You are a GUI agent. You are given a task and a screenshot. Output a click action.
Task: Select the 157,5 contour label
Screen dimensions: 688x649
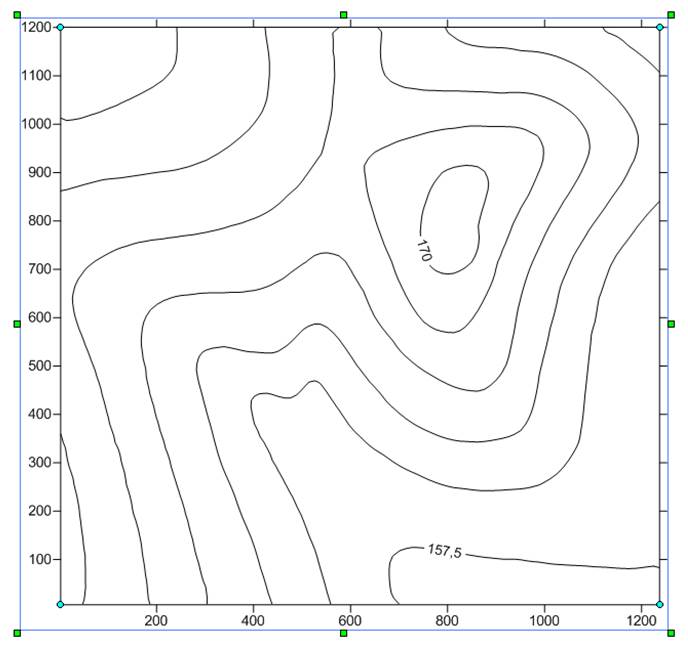(445, 551)
